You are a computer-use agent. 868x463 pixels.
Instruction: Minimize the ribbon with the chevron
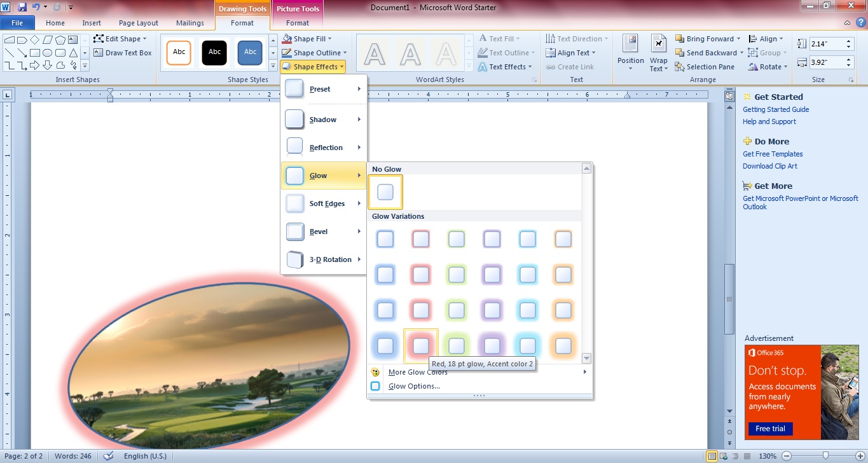846,22
